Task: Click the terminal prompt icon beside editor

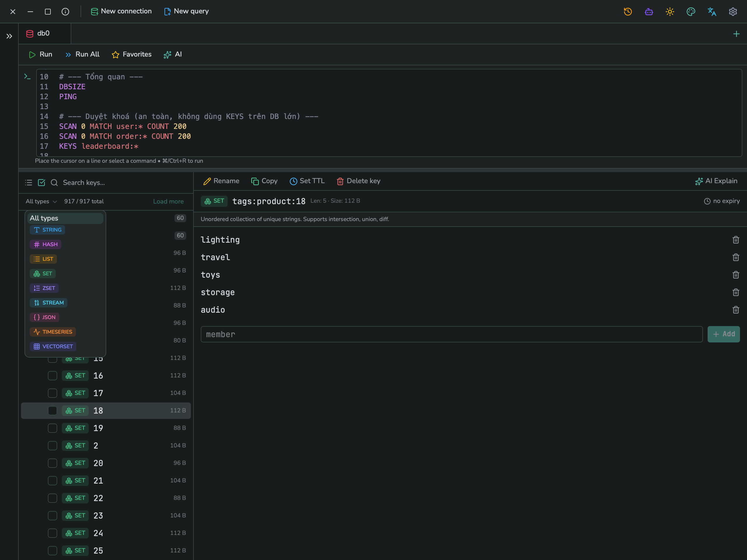Action: [x=27, y=77]
